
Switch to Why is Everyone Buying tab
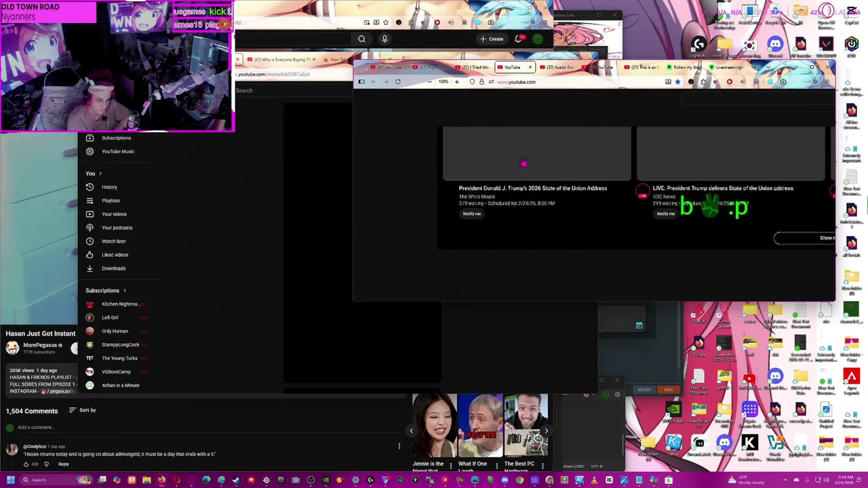tap(280, 60)
